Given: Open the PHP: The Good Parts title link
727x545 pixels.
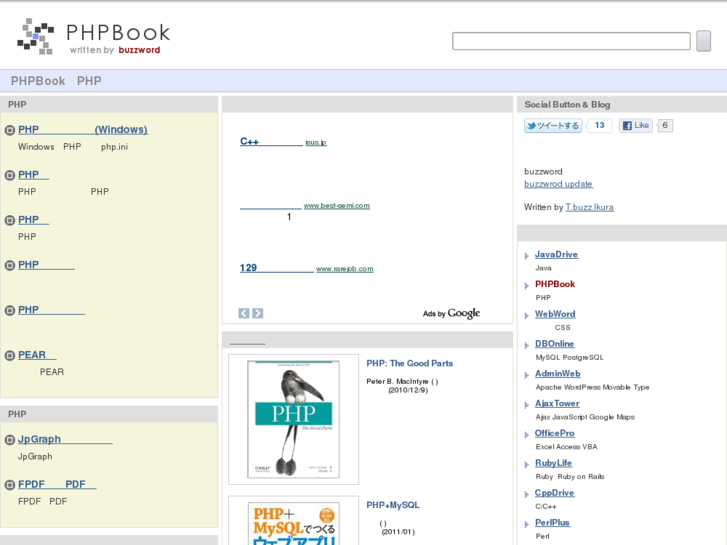Looking at the screenshot, I should 410,363.
